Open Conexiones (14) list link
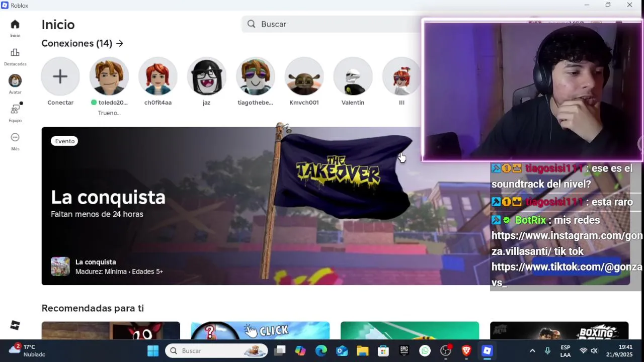Viewport: 644px width, 362px height. (x=83, y=43)
